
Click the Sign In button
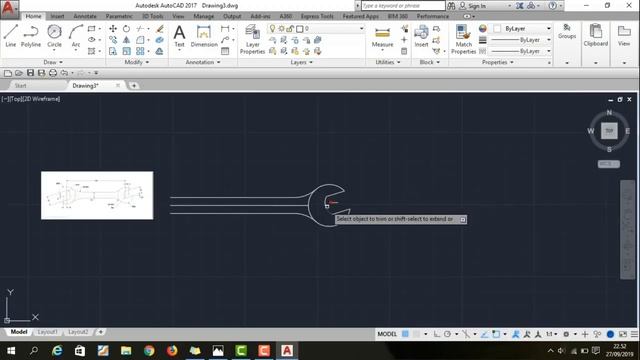[x=473, y=6]
